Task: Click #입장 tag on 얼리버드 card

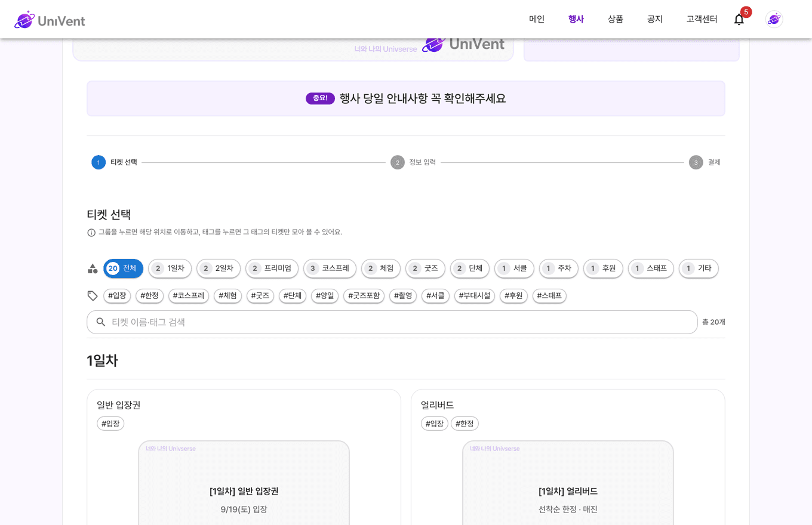Action: coord(435,424)
